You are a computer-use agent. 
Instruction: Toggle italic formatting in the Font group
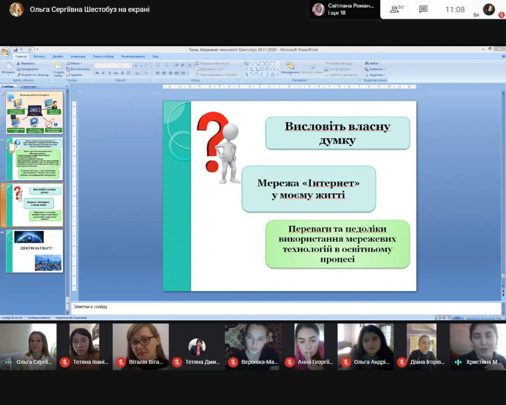pos(103,73)
